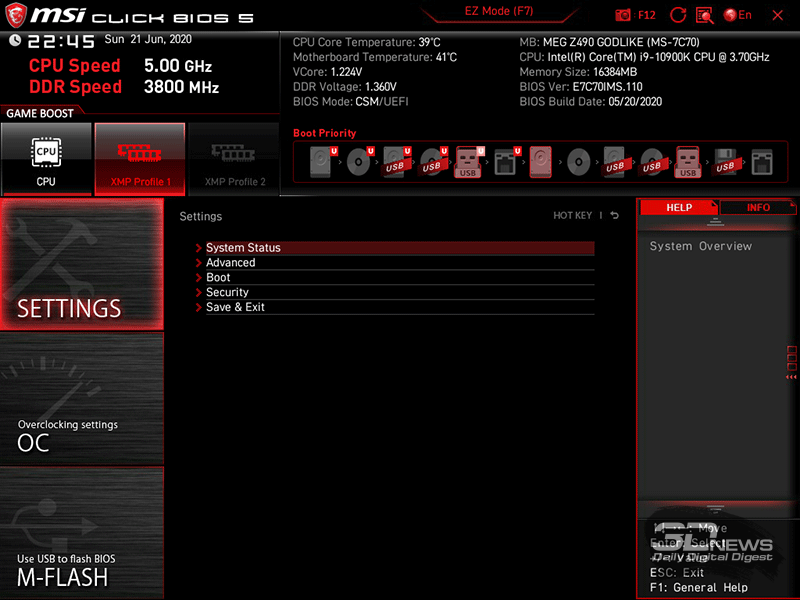Click the 22:45 clock time
The image size is (800, 600).
click(x=61, y=41)
